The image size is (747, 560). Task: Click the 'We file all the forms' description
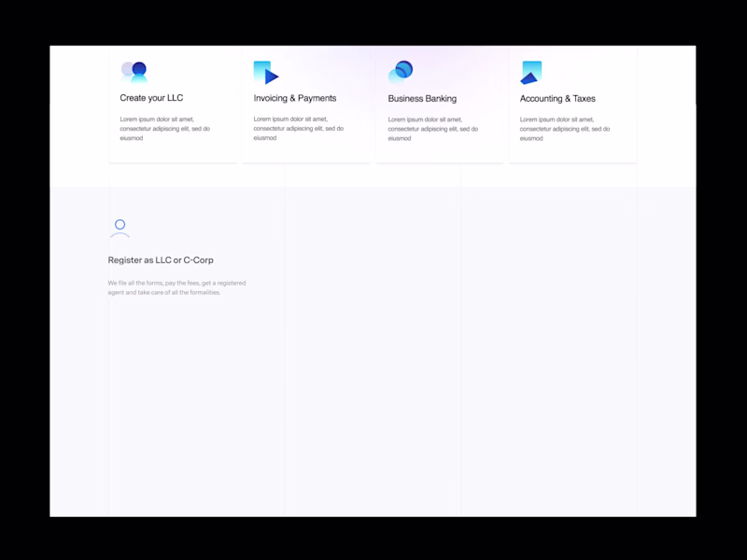(176, 287)
